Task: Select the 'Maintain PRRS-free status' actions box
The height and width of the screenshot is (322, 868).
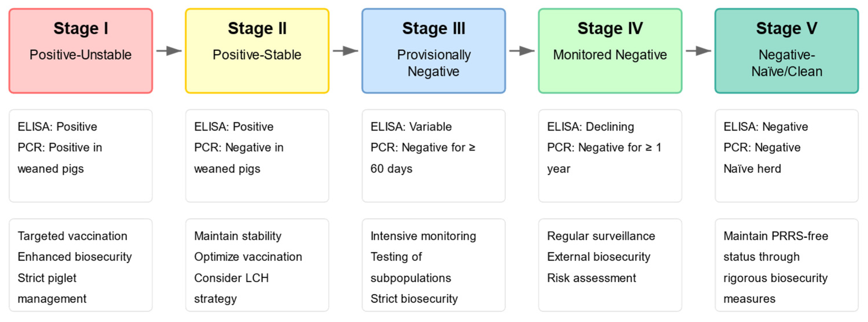Action: coord(786,265)
